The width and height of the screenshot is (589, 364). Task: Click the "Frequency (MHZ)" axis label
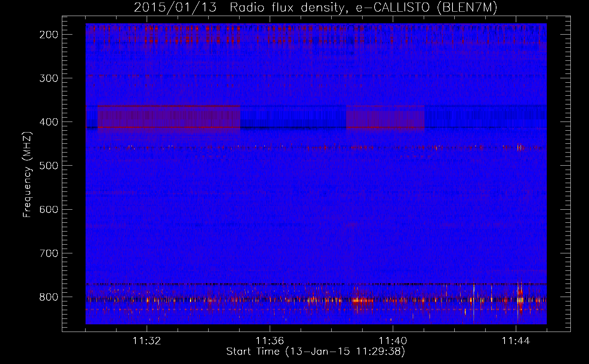click(27, 174)
